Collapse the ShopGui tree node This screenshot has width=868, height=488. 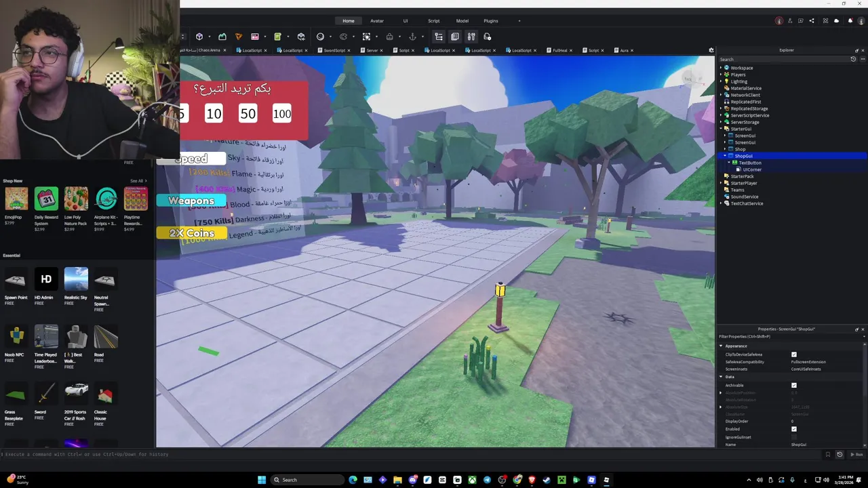pos(725,156)
